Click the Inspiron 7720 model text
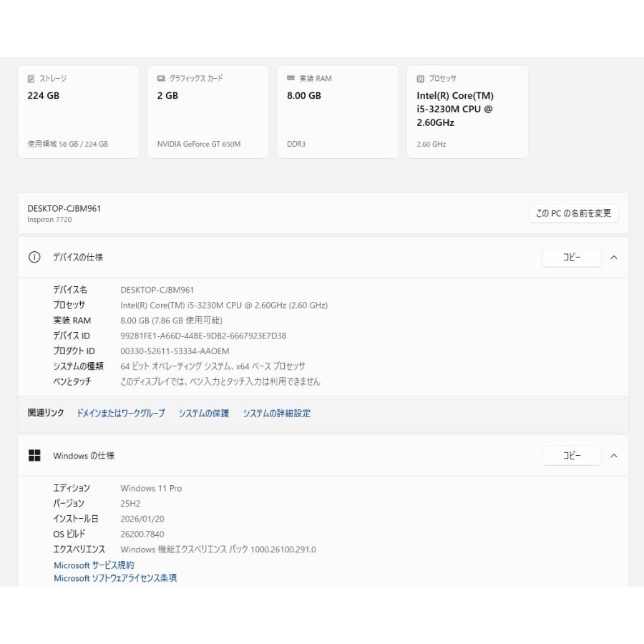This screenshot has height=644, width=644. (49, 220)
